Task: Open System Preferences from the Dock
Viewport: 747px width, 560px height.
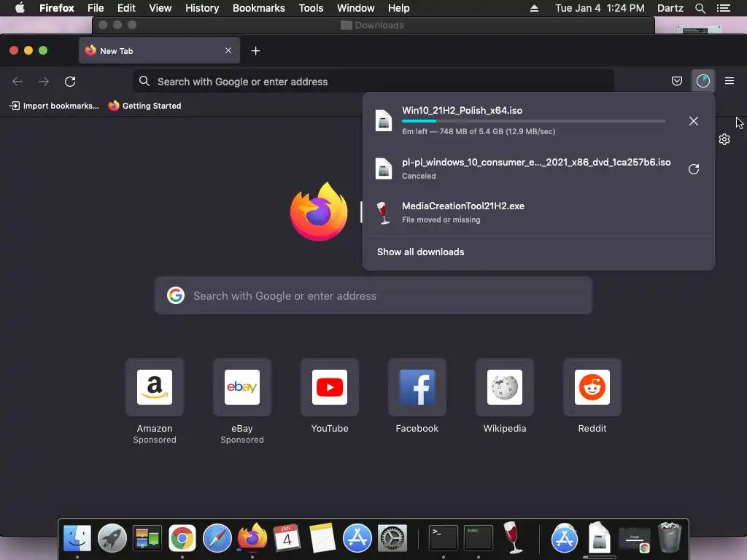Action: point(392,539)
